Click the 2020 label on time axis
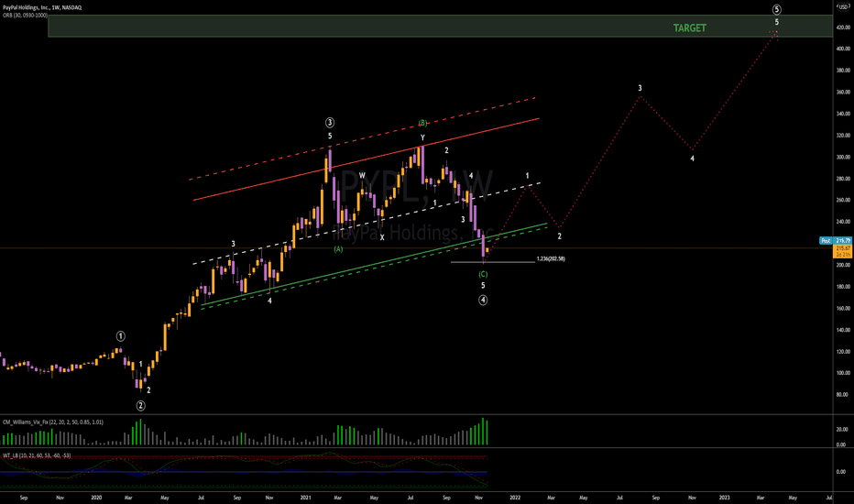The width and height of the screenshot is (854, 504). click(x=96, y=498)
